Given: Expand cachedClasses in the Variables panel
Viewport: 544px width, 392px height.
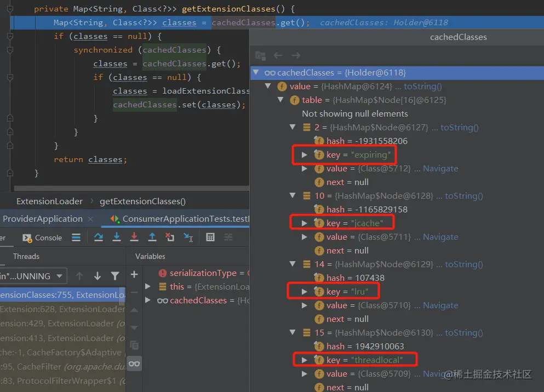Looking at the screenshot, I should pyautogui.click(x=147, y=300).
